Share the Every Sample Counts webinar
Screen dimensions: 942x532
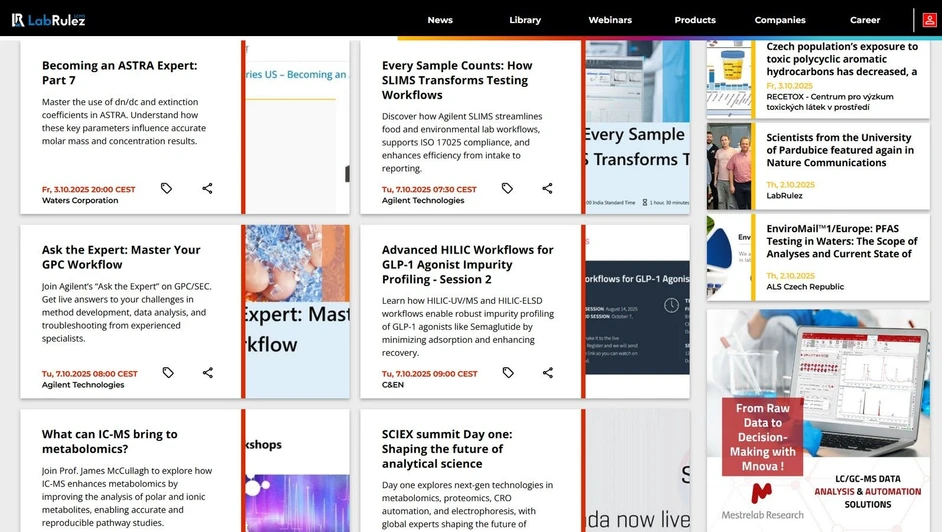547,188
